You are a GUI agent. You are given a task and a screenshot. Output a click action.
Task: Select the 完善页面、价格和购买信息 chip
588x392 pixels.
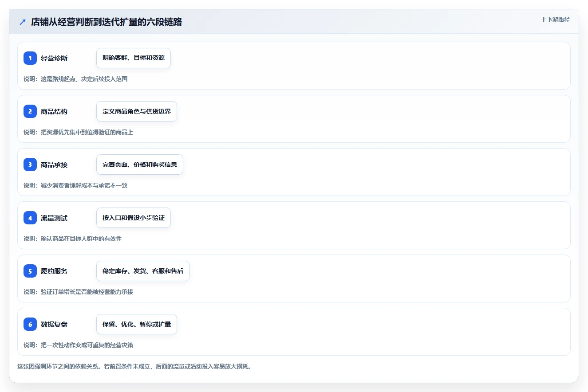140,165
